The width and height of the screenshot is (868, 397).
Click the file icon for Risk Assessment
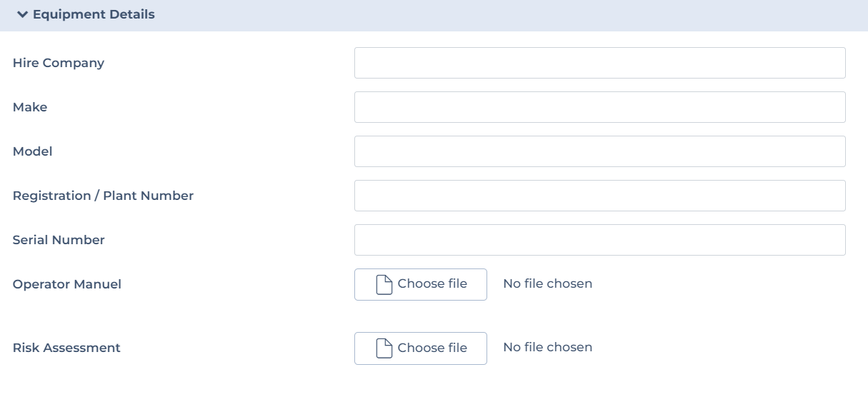click(x=385, y=348)
